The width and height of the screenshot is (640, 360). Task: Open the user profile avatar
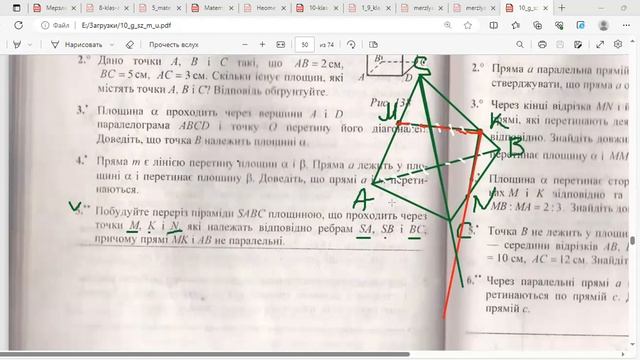603,25
